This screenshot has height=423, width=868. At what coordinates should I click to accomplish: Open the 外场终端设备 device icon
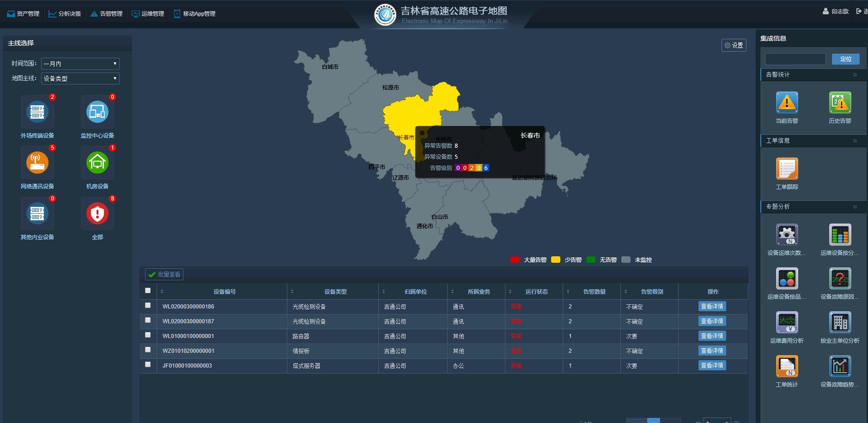[x=37, y=111]
